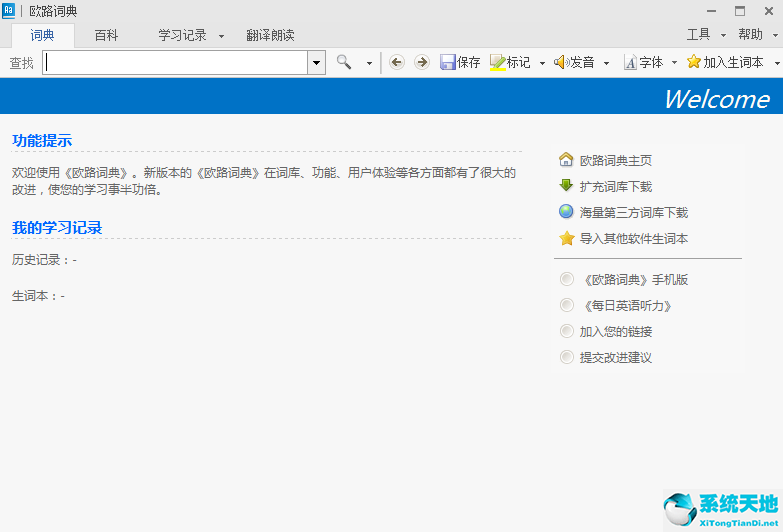Open the 导入其他软件生词本 link
The width and height of the screenshot is (783, 532).
pyautogui.click(x=634, y=238)
